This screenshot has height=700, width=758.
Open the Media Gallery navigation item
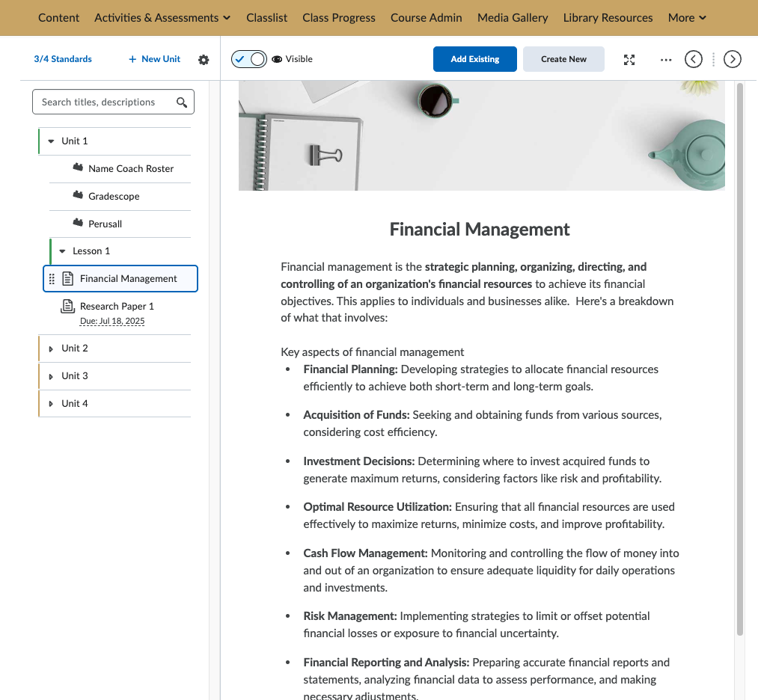click(513, 17)
